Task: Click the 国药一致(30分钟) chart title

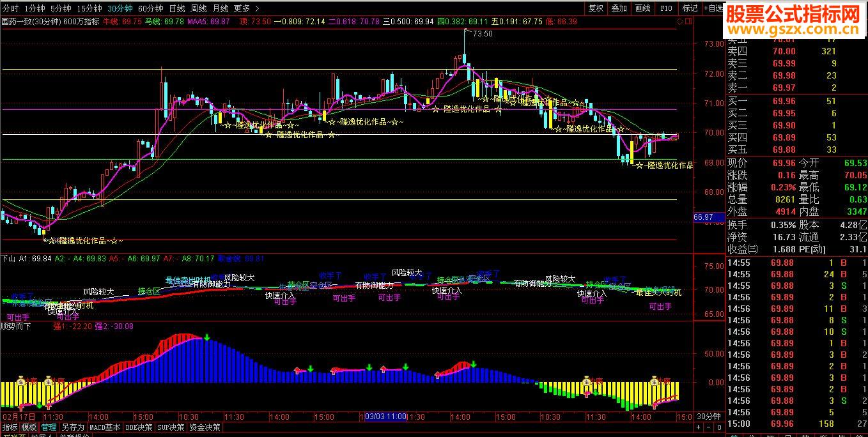Action: tap(31, 22)
